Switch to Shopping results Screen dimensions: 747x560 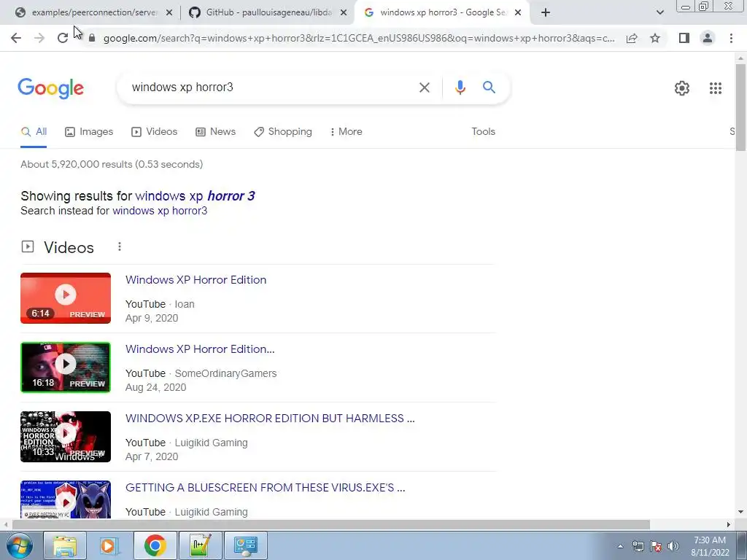[x=283, y=132]
